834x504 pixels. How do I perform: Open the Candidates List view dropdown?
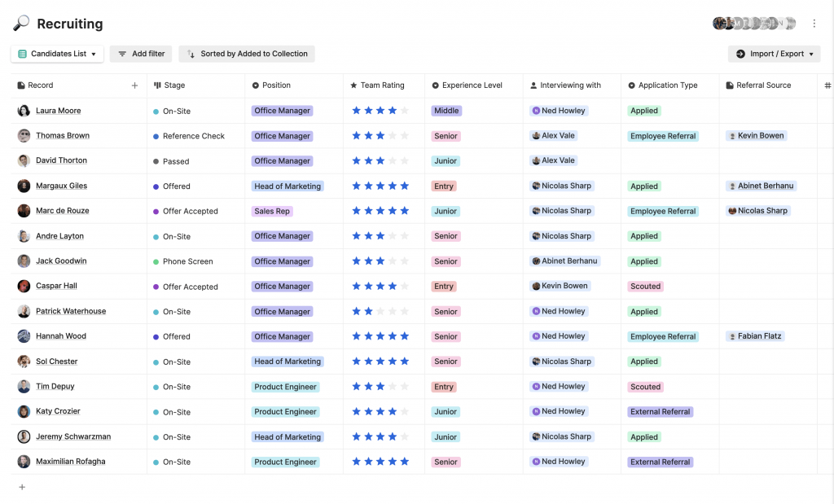(57, 54)
